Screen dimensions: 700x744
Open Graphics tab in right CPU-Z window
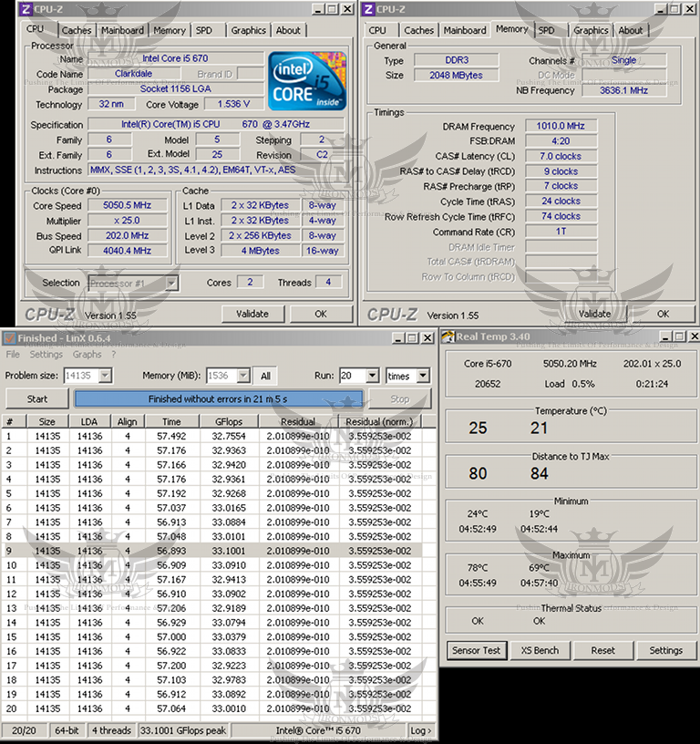pos(591,30)
